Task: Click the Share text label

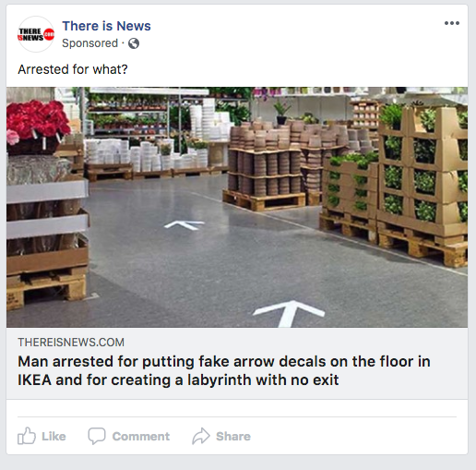Action: point(233,437)
